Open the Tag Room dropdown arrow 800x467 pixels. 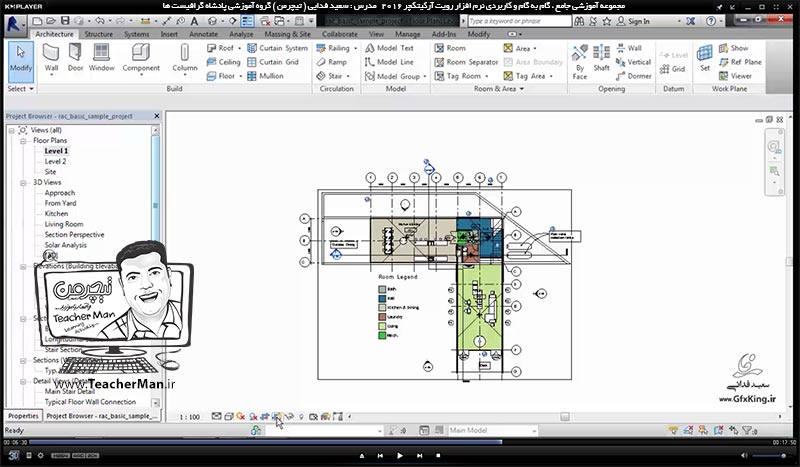(487, 77)
